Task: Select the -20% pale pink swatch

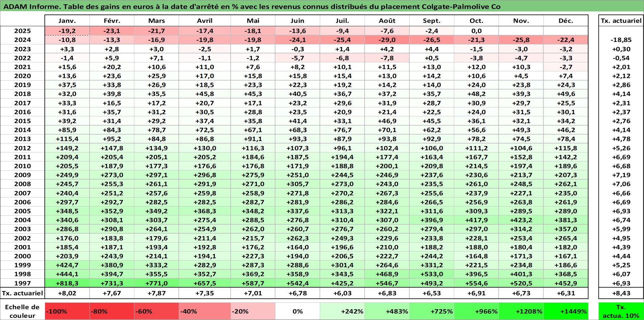Action: [253, 311]
